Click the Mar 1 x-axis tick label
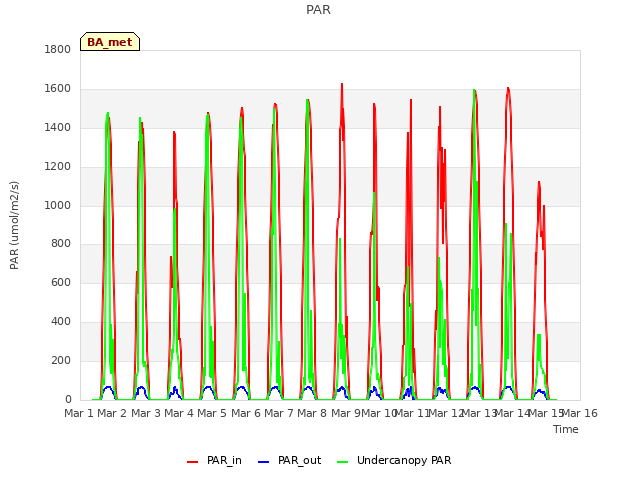 pyautogui.click(x=79, y=413)
